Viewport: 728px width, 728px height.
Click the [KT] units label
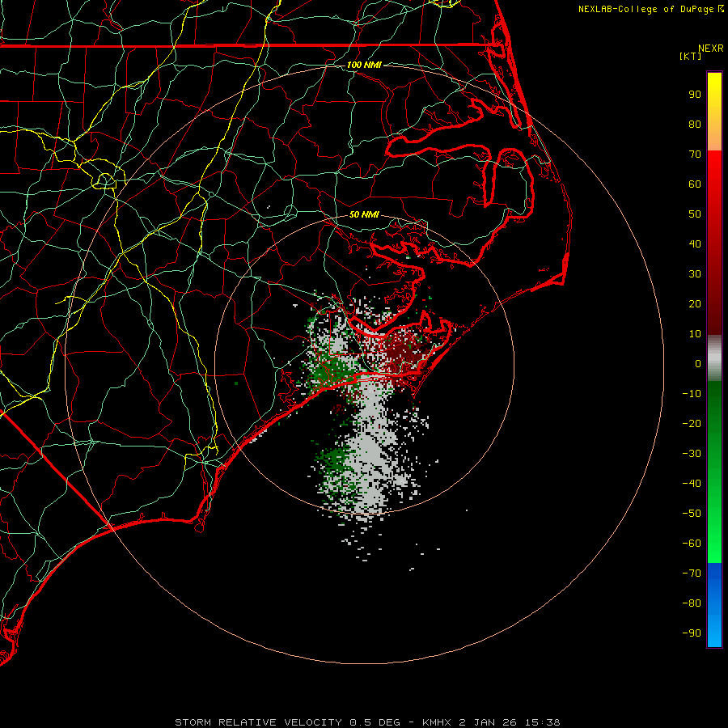pyautogui.click(x=690, y=56)
